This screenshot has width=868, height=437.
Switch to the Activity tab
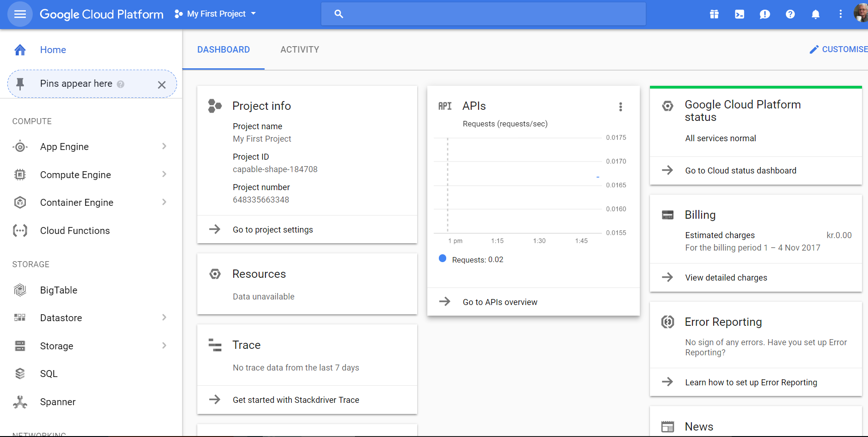[x=300, y=49]
